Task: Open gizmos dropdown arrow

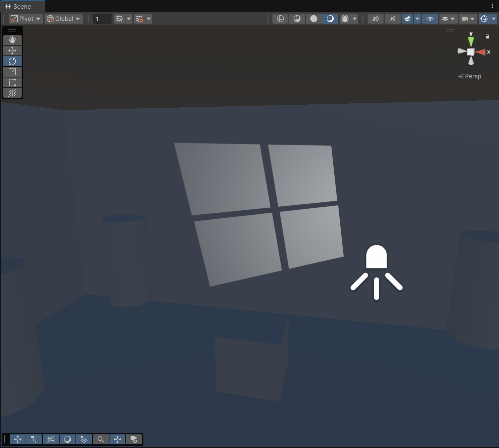Action: coord(494,19)
